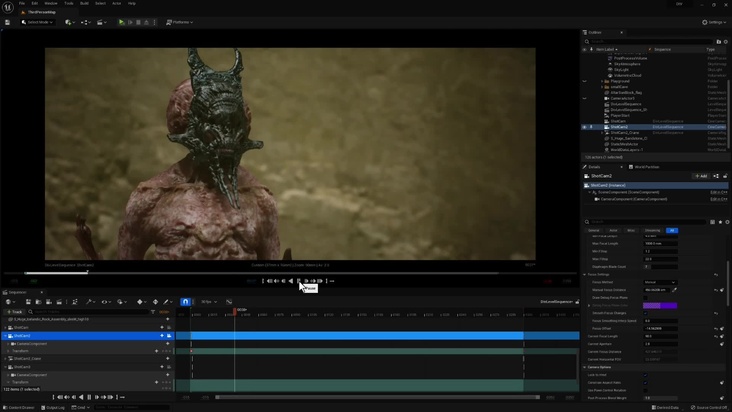This screenshot has height=412, width=732.
Task: Toggle the Draw Debug Focus Plane checkbox
Action: [646, 298]
